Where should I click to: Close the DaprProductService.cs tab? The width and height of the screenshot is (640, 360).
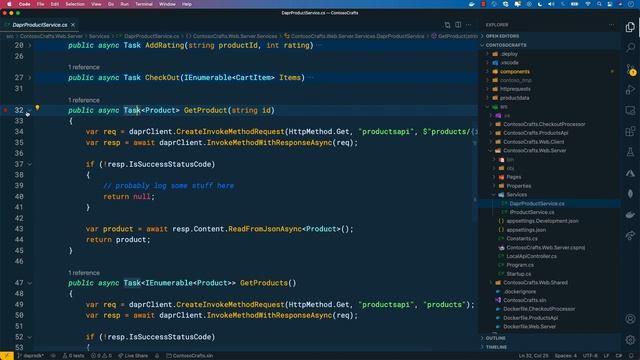coord(73,25)
